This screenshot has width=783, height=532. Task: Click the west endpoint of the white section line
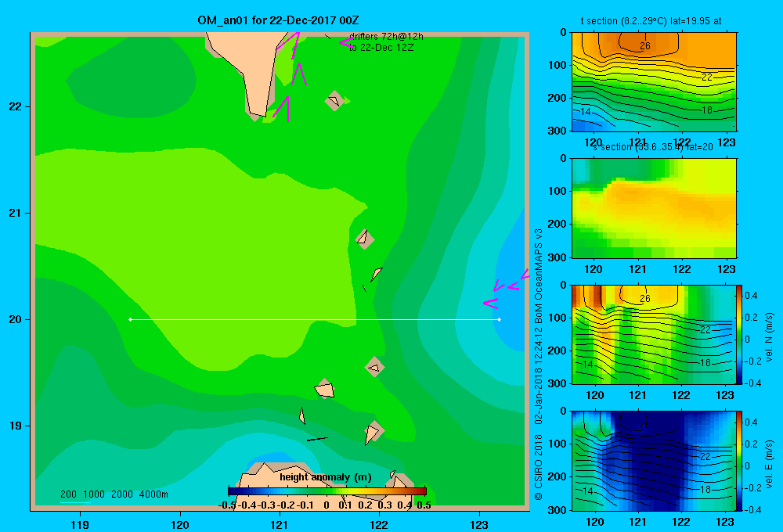pos(130,319)
